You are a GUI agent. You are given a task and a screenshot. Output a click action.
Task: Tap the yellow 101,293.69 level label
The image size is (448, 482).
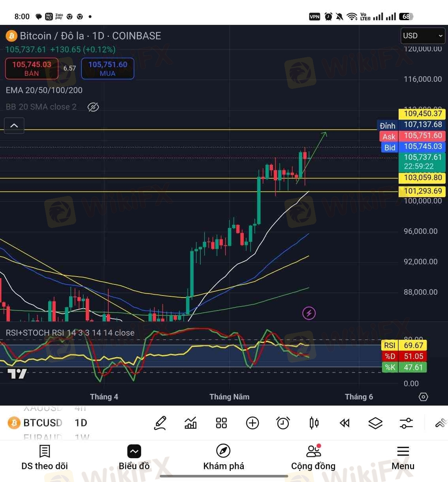click(422, 192)
